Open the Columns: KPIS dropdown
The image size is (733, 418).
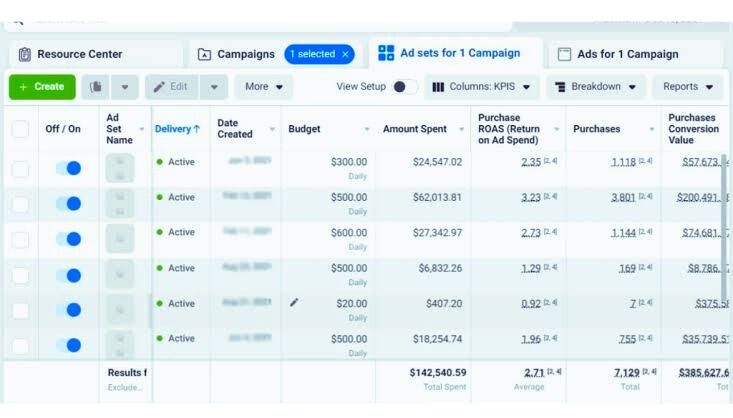[x=482, y=87]
